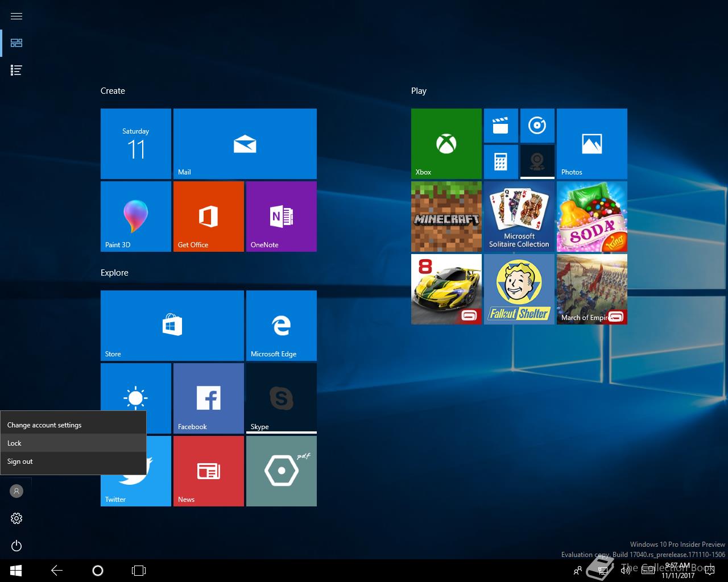
Task: Expand the Start hamburger menu
Action: pyautogui.click(x=16, y=16)
